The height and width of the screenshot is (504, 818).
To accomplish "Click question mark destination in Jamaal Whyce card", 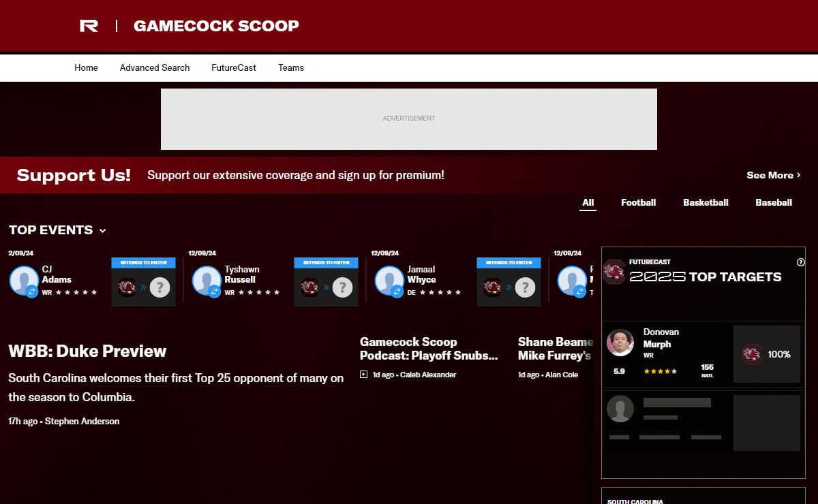I will pos(525,287).
